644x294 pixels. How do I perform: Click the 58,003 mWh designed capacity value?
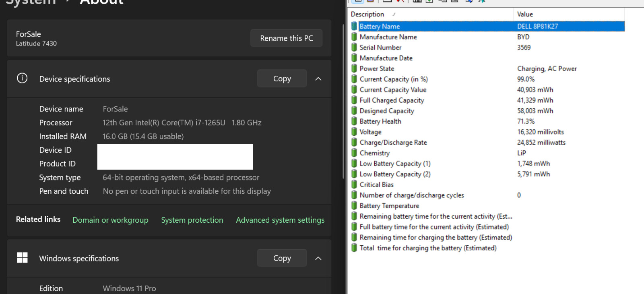click(535, 111)
